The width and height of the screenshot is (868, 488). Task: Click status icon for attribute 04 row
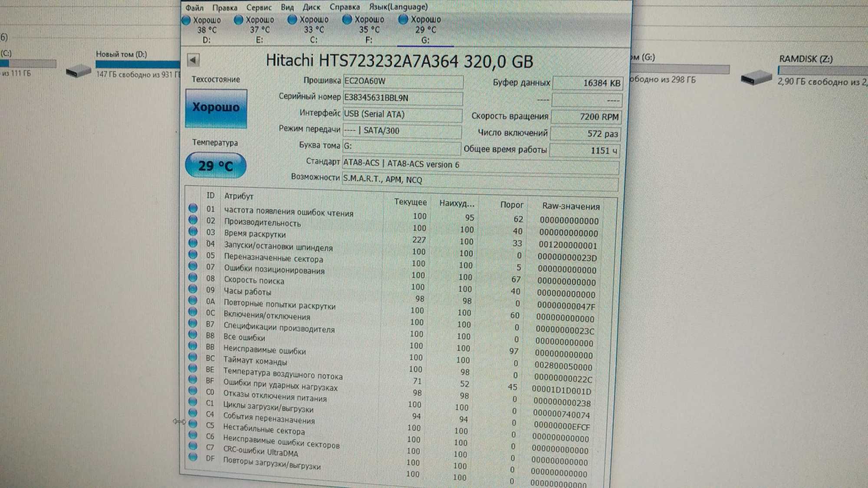click(x=193, y=243)
